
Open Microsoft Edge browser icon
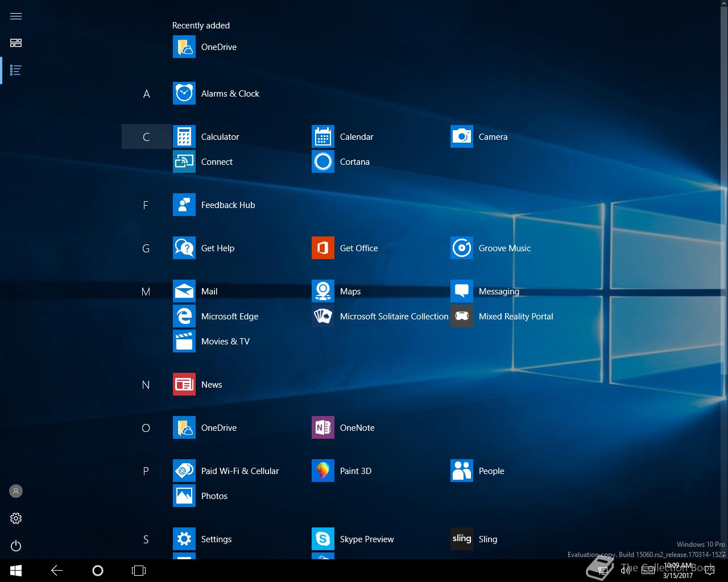(x=184, y=317)
